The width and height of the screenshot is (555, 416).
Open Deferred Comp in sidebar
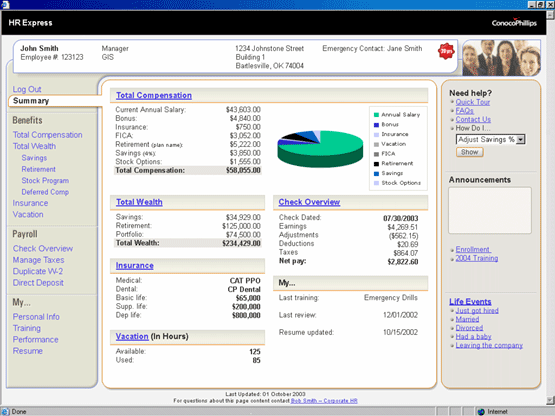[x=45, y=192]
